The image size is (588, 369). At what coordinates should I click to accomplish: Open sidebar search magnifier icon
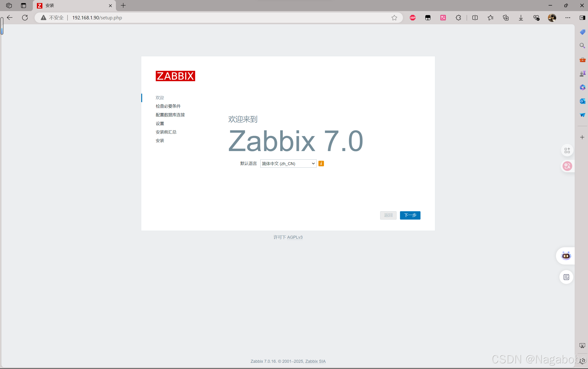[x=582, y=46]
